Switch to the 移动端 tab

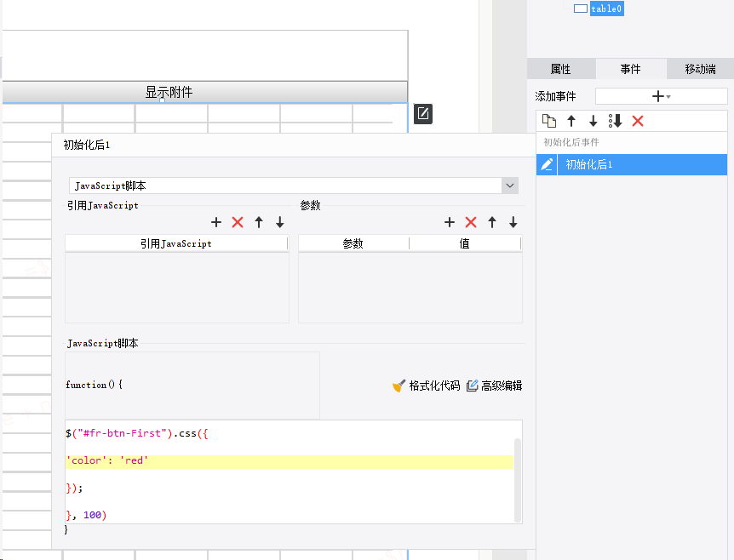coord(700,69)
